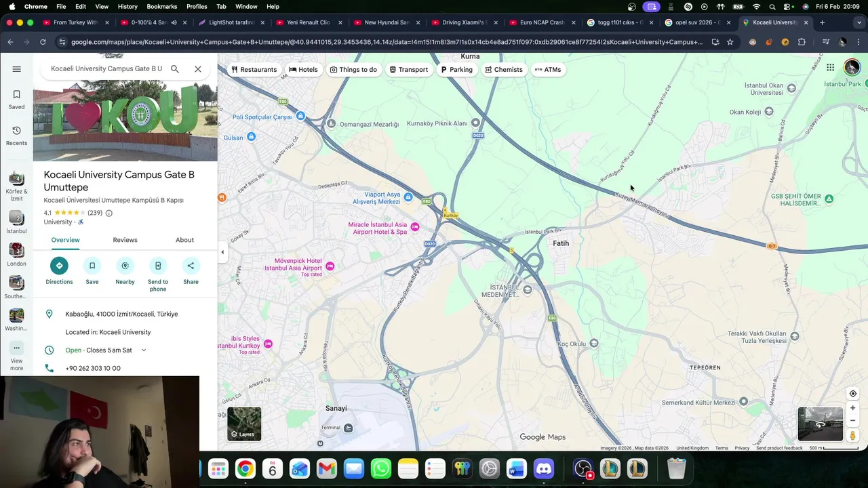
Task: Save this place with the Save button
Action: (x=92, y=270)
